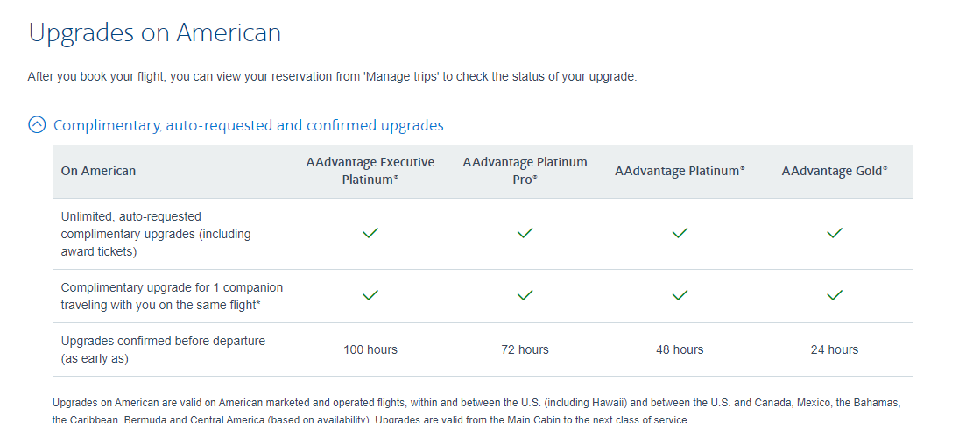
Task: Click the 24 hours cell
Action: (835, 349)
